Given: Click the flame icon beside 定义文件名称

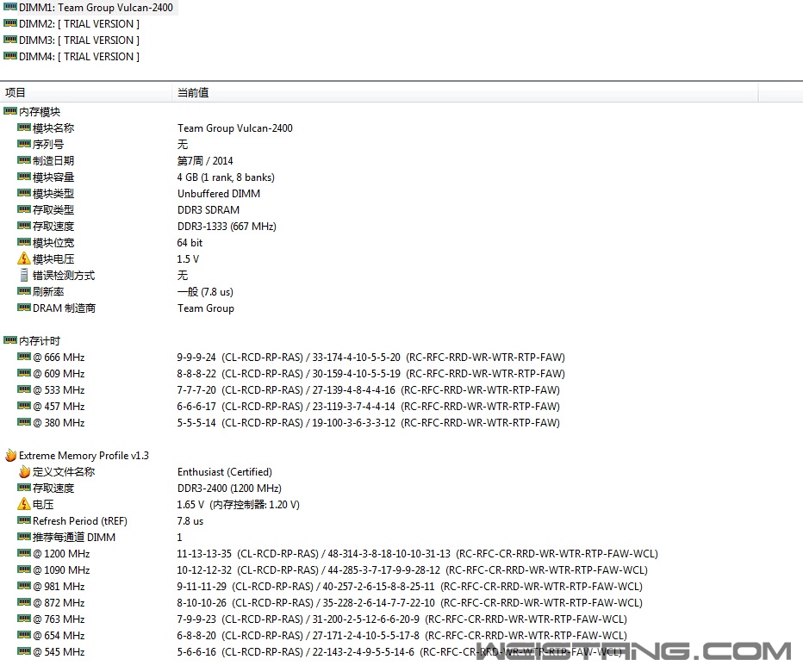Looking at the screenshot, I should click(x=24, y=472).
